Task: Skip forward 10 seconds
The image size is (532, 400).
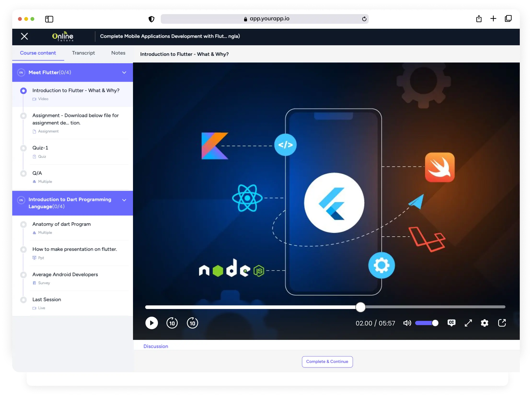Action: (192, 323)
